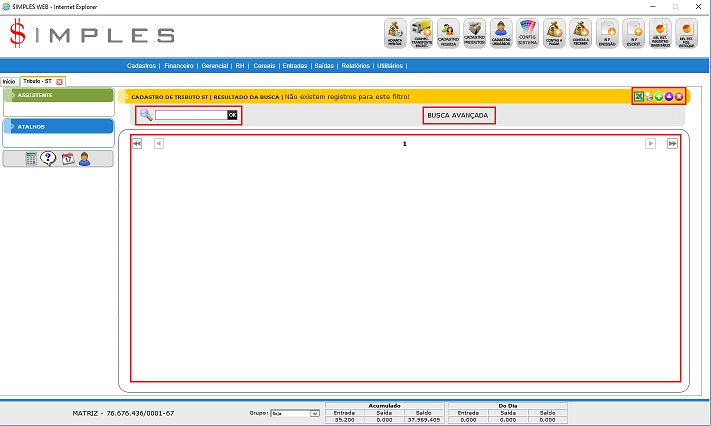Expand the Assistente panel

[x=58, y=95]
